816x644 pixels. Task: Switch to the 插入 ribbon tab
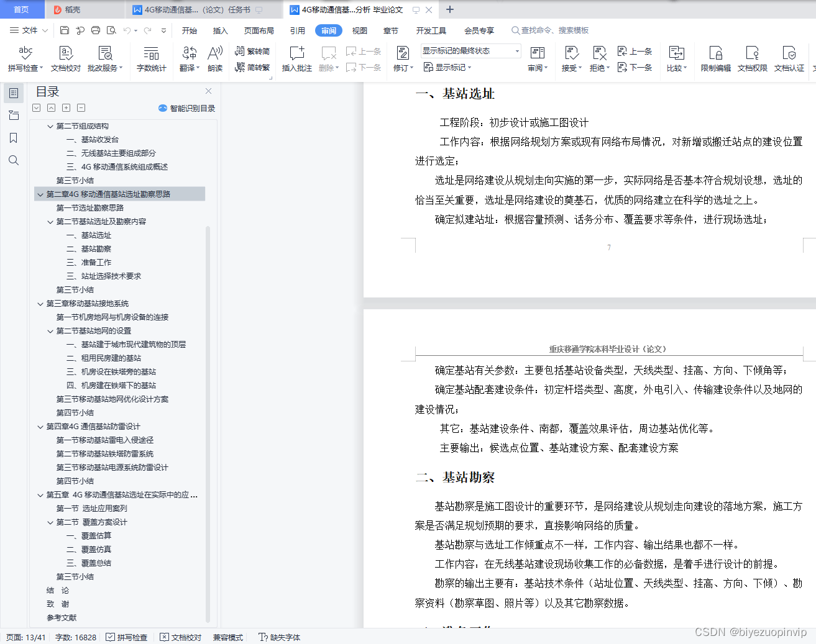click(221, 30)
